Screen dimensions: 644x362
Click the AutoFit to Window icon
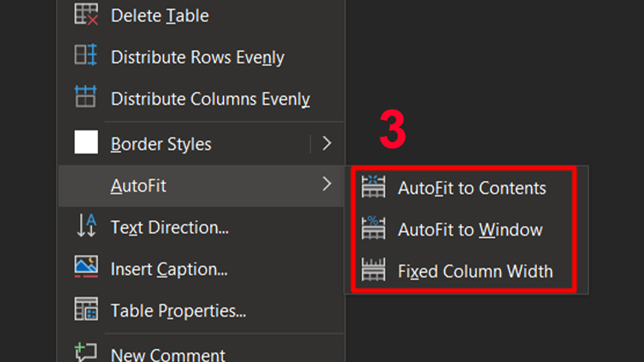point(374,228)
